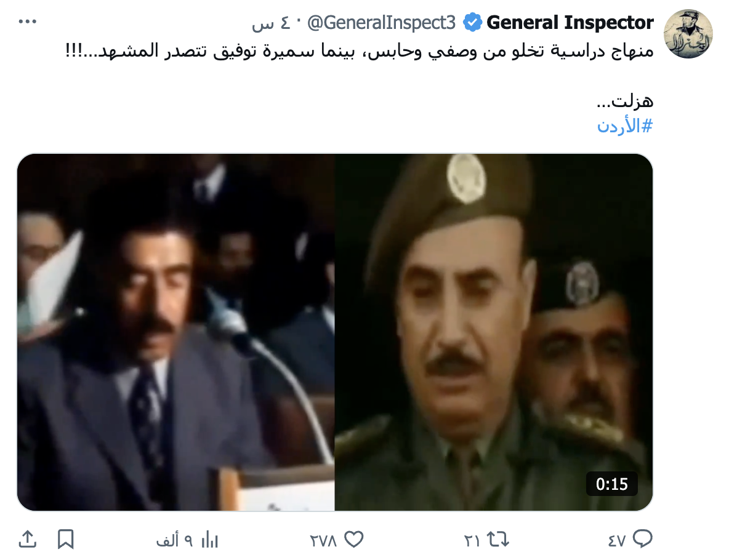
Task: Click the retweet count ٢١
Action: pyautogui.click(x=472, y=540)
